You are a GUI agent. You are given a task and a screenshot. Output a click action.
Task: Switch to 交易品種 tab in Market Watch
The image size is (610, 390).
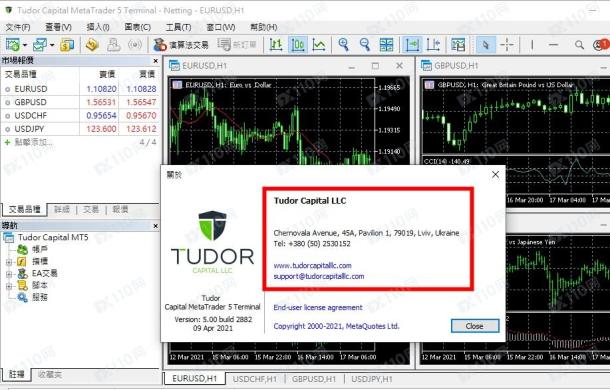25,209
